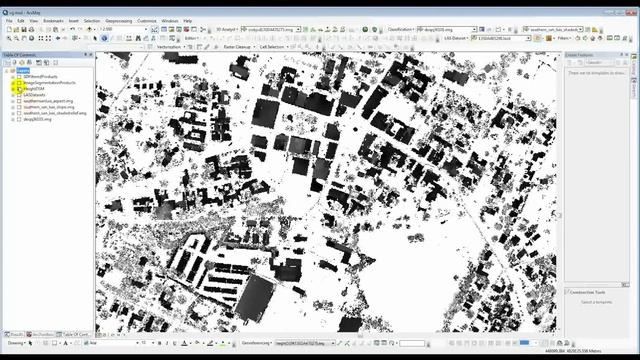Expand the LASDatasets group layer
The height and width of the screenshot is (360, 640).
pyautogui.click(x=13, y=95)
